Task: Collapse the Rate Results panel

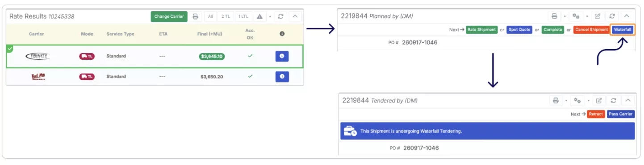Action: coord(295,16)
